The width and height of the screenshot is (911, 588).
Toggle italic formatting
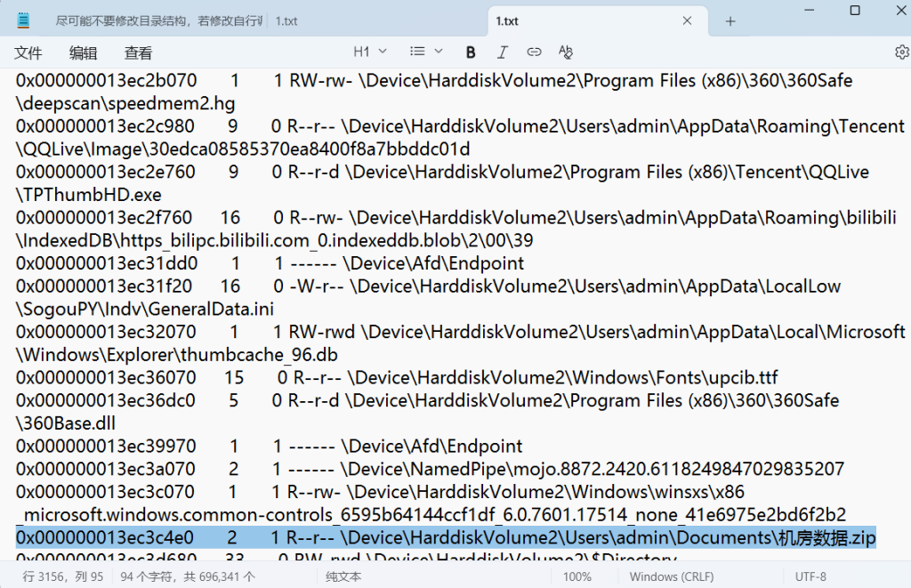point(503,52)
